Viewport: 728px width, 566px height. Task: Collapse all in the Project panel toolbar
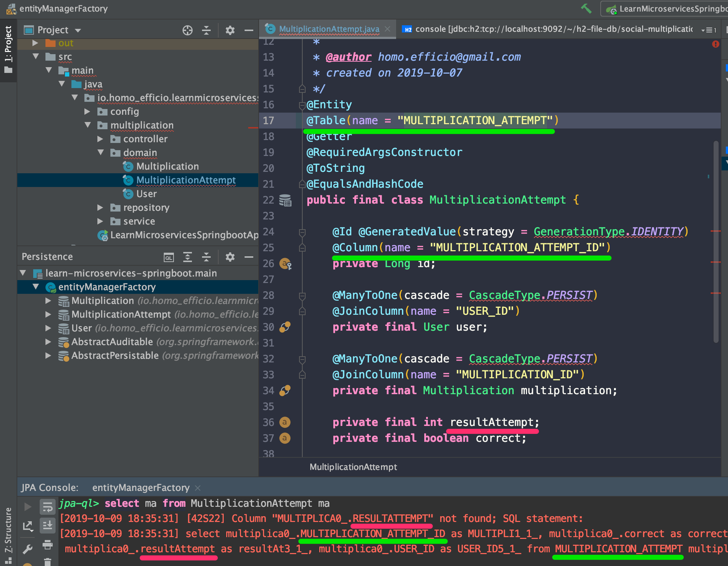coord(206,30)
